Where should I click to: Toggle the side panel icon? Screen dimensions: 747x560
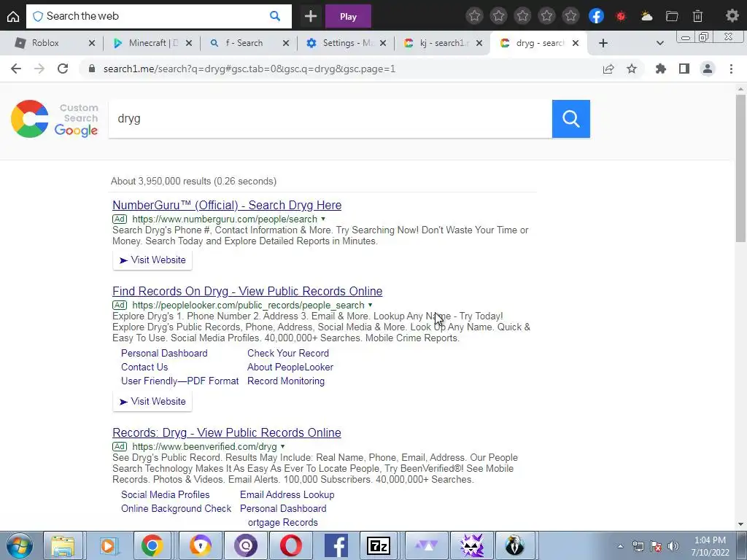(684, 69)
